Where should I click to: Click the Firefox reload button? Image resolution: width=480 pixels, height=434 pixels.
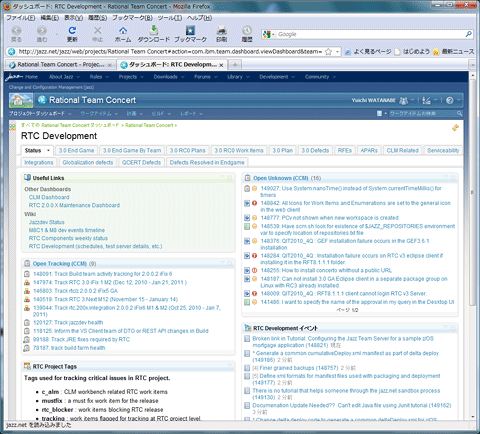coord(72,34)
